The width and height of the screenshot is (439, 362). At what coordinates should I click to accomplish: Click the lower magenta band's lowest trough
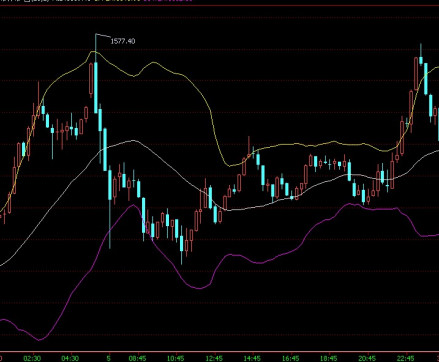point(39,340)
